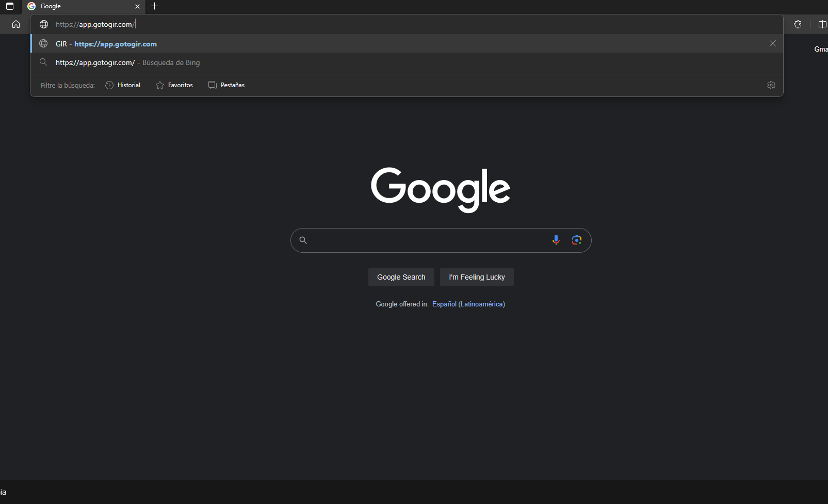The height and width of the screenshot is (504, 828).
Task: Click the I'm Feeling Lucky button
Action: pyautogui.click(x=477, y=277)
